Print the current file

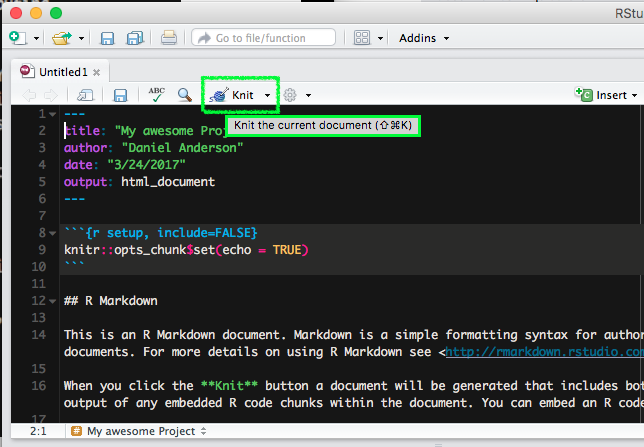169,38
